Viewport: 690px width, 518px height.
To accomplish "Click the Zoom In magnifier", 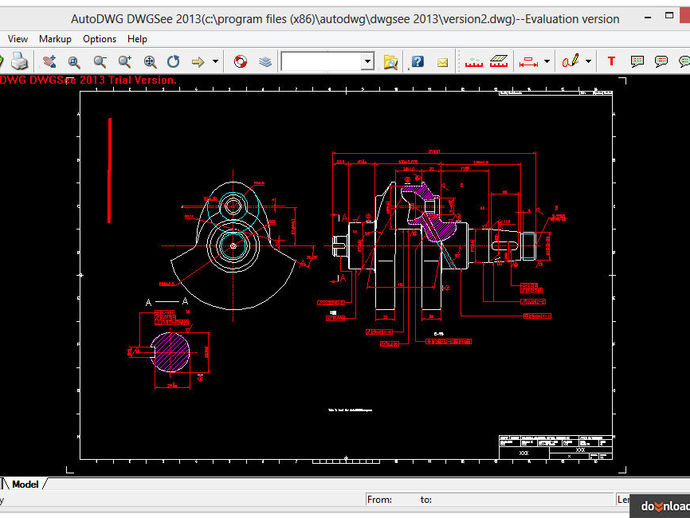I will tap(125, 62).
